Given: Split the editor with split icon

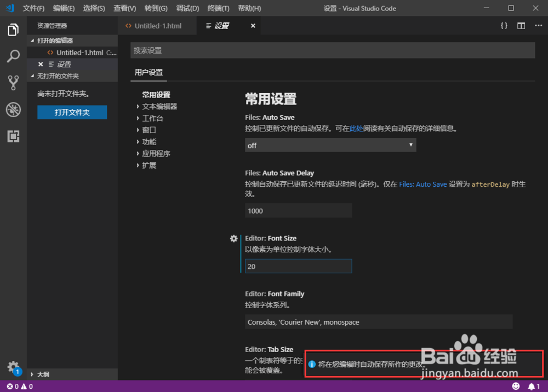Looking at the screenshot, I should [521, 26].
